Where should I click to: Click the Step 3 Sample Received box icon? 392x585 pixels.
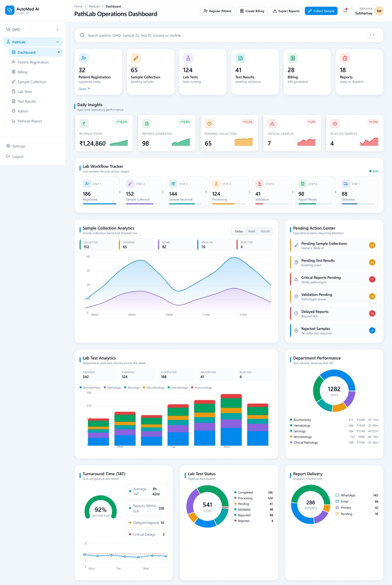pos(173,184)
